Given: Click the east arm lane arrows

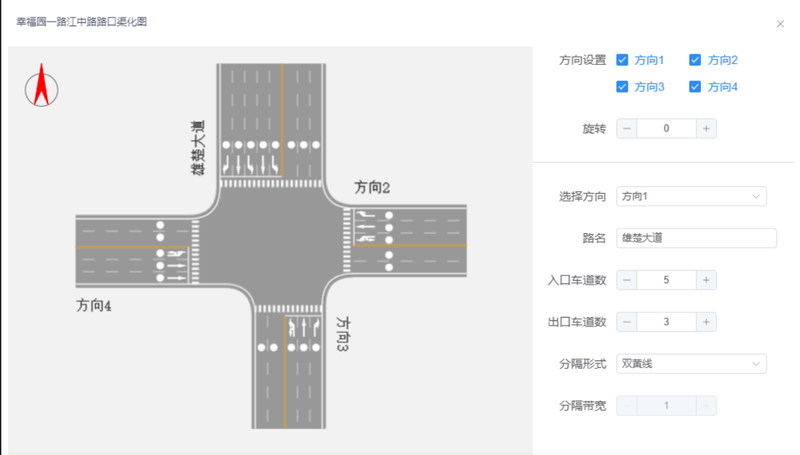Looking at the screenshot, I should pos(365,226).
